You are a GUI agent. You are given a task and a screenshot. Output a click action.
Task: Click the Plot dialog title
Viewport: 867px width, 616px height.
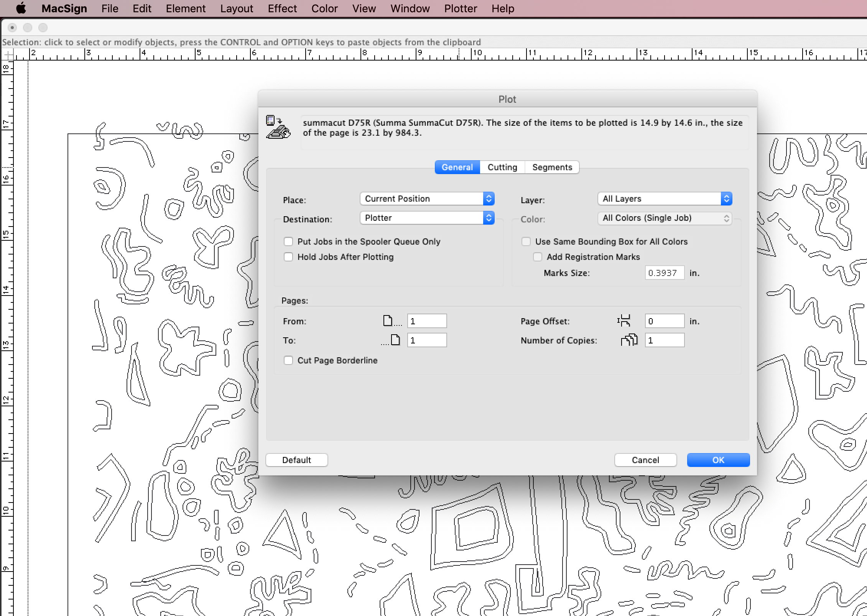pos(507,99)
